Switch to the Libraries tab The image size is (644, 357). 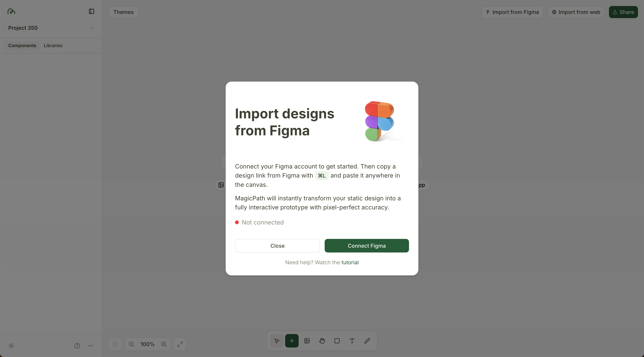(53, 45)
